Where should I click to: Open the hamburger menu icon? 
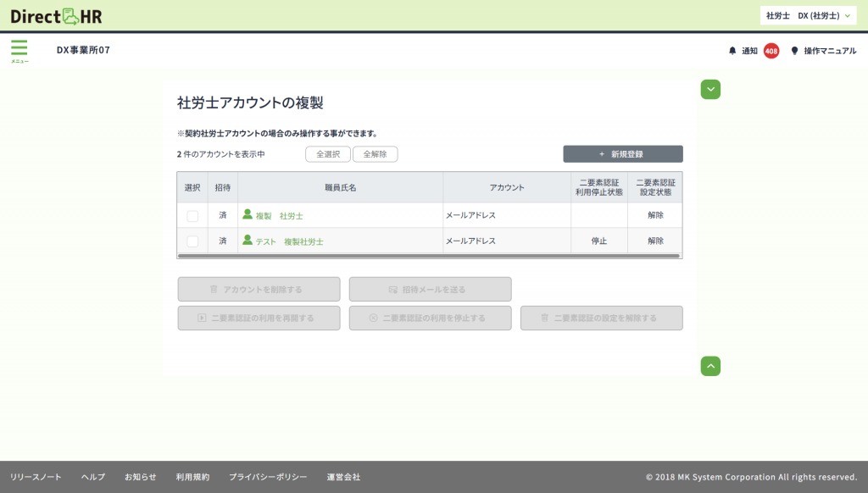(19, 49)
